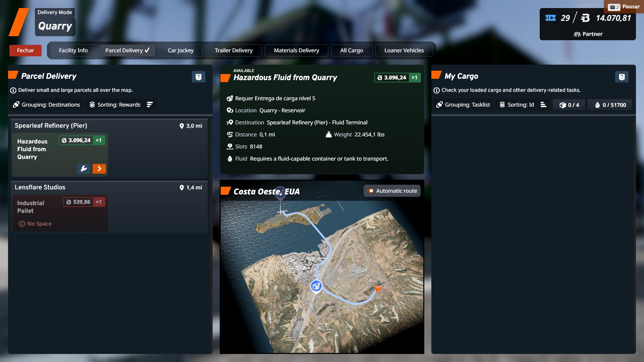Click the red Fechar button
This screenshot has width=644, height=362.
[x=25, y=50]
